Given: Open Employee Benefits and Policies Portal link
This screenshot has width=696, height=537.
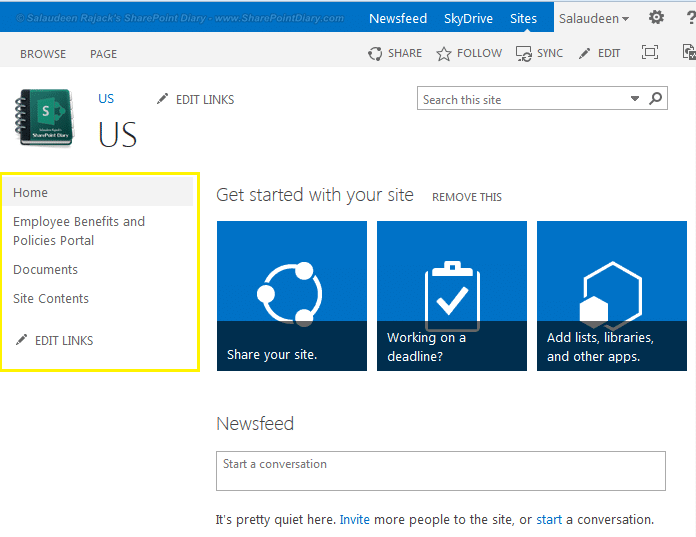Looking at the screenshot, I should pos(79,231).
